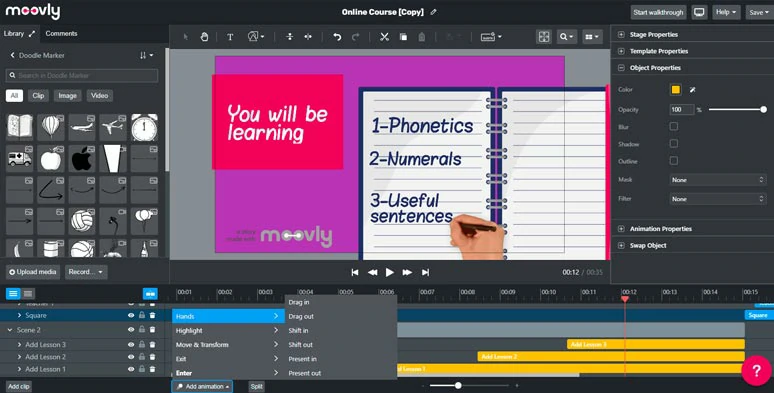Hide the Add Lesson 2 layer
The image size is (774, 393).
(x=131, y=356)
